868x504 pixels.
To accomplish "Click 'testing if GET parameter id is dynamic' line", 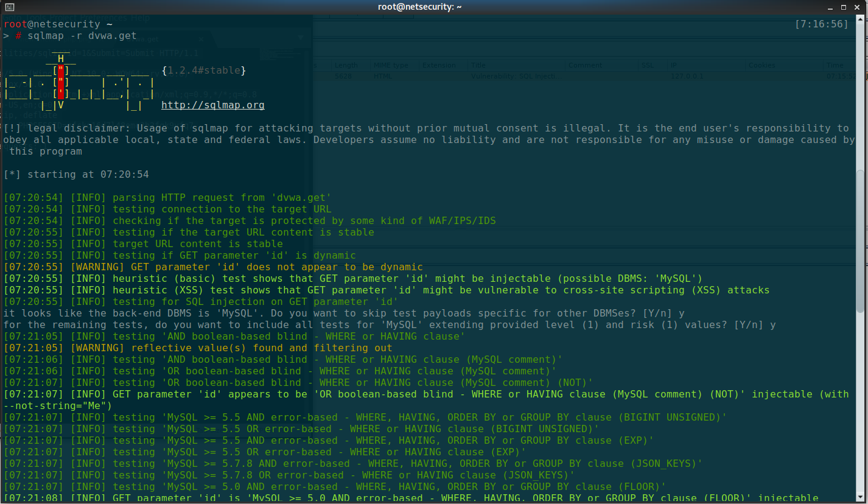I will [x=180, y=256].
